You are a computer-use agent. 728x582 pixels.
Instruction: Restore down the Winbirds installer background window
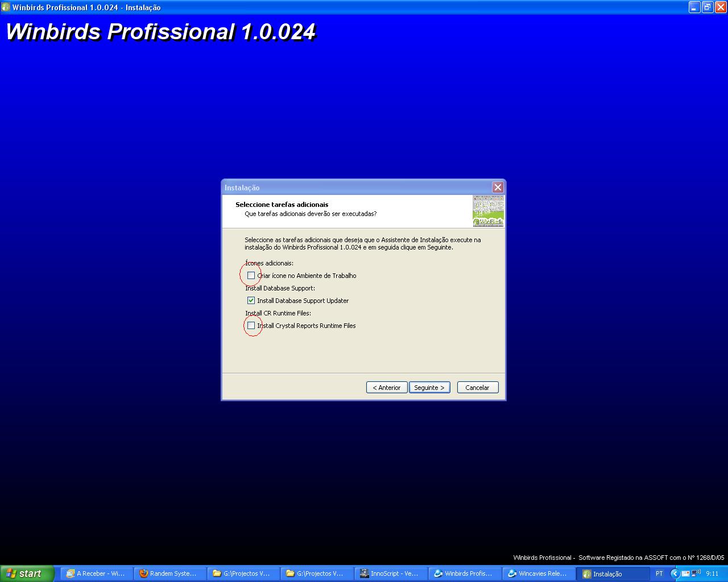point(708,7)
